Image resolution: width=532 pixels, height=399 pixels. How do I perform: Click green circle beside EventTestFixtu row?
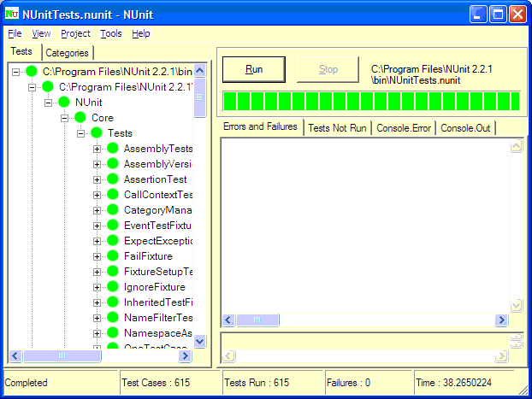click(x=113, y=225)
